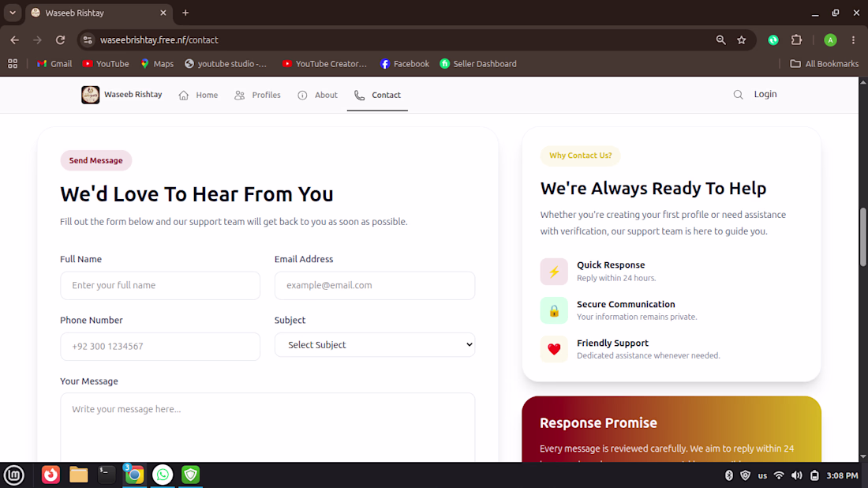Open the Files folder in the taskbar

(79, 475)
